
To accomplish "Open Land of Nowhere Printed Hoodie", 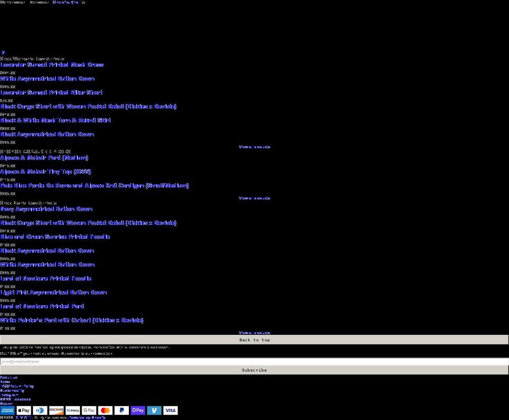I will 46,278.
